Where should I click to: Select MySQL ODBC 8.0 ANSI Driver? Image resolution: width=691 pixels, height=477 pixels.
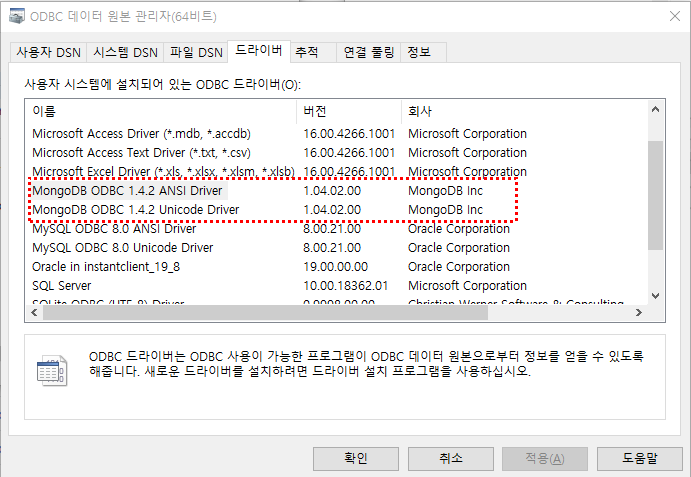point(114,229)
